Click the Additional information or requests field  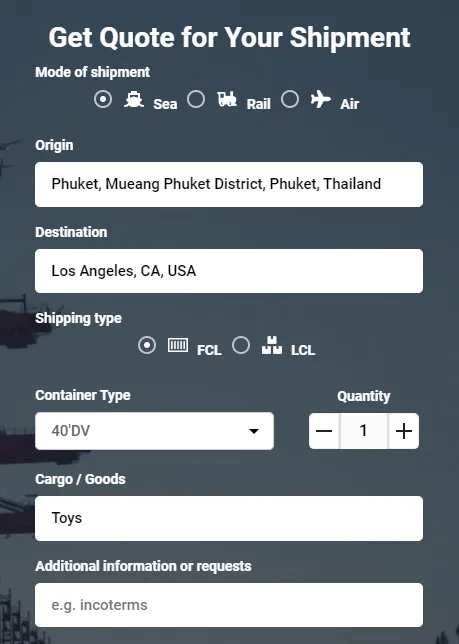[229, 605]
